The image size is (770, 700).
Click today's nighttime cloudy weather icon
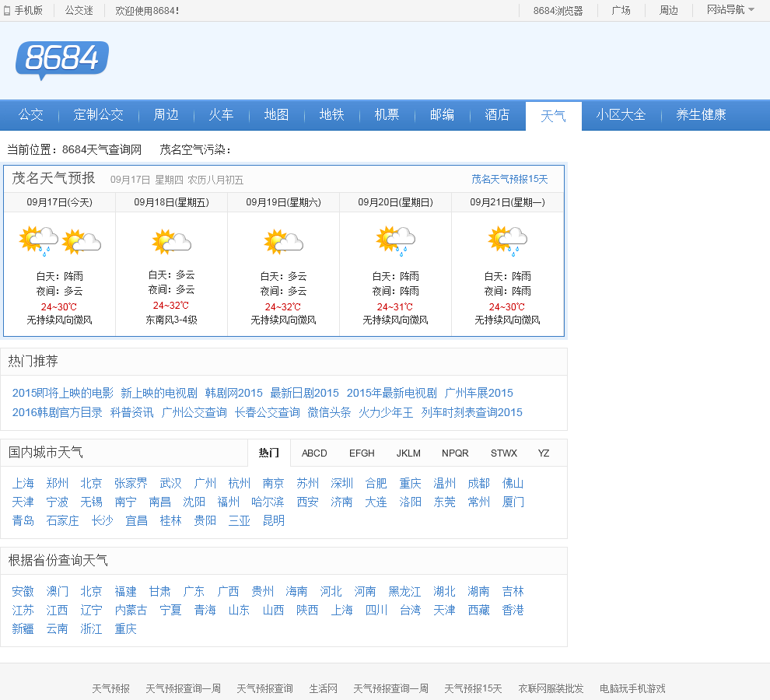click(82, 242)
